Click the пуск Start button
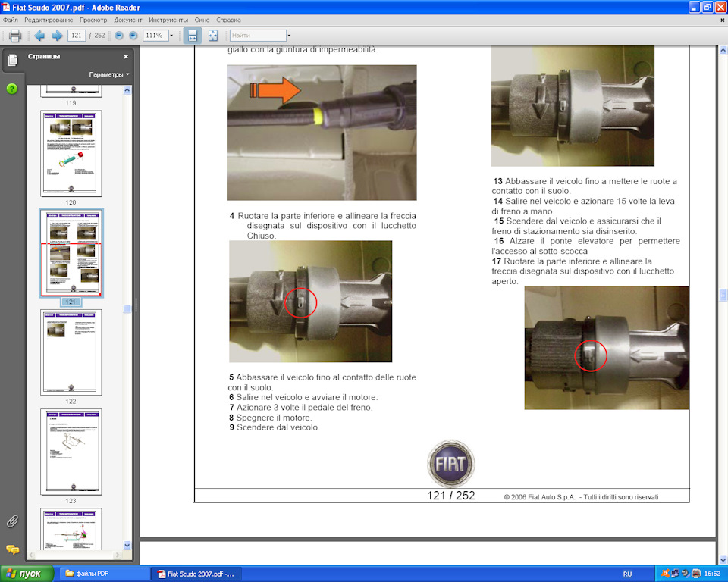 point(27,574)
